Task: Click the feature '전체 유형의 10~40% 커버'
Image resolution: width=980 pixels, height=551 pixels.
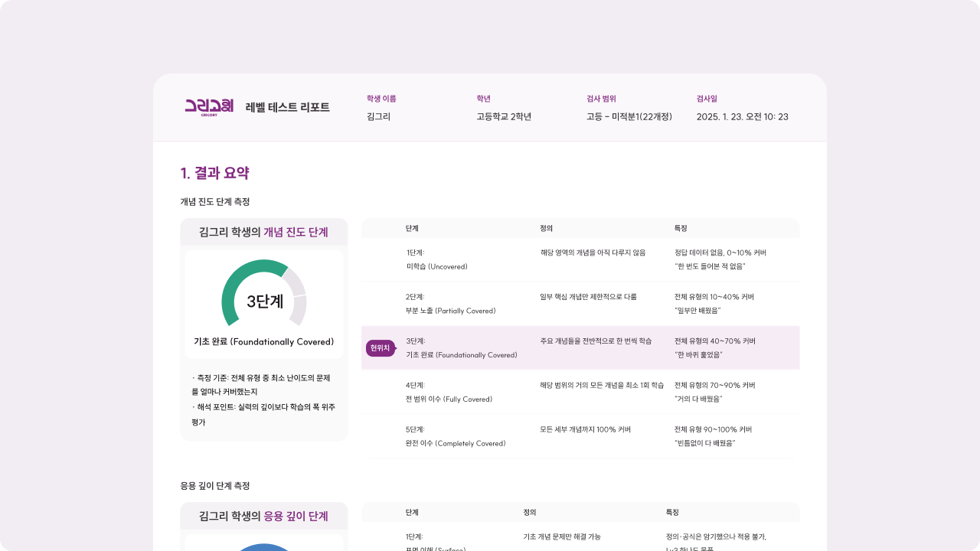Action: click(x=714, y=297)
